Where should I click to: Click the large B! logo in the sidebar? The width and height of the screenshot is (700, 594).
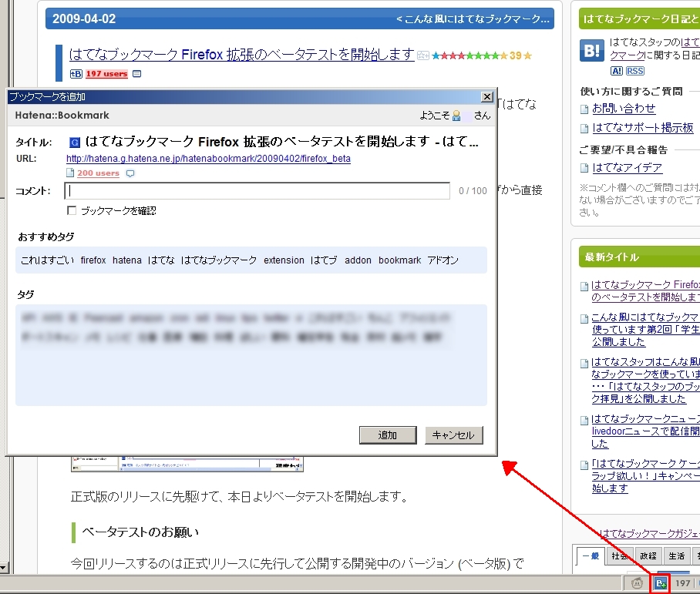pos(592,50)
